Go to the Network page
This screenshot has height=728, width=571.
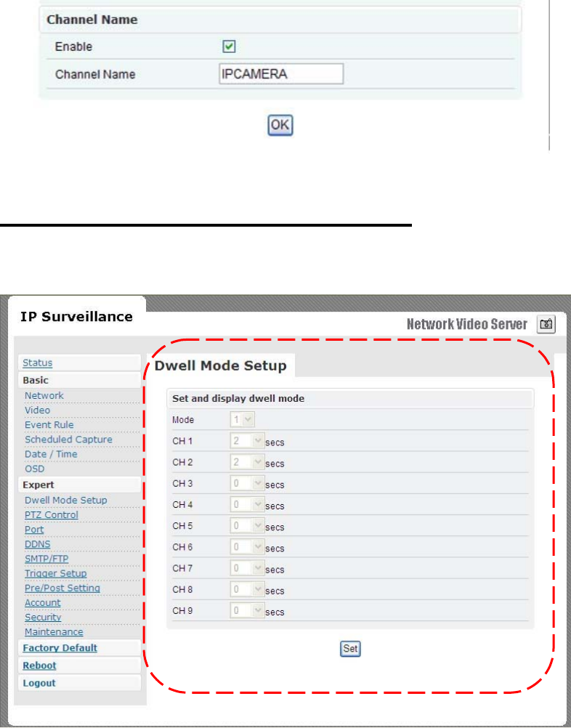44,395
